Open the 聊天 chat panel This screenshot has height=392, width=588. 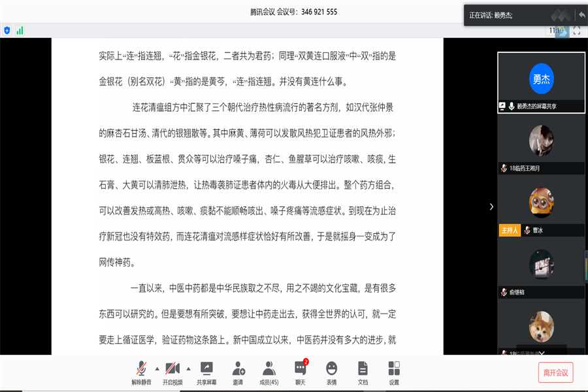301,373
